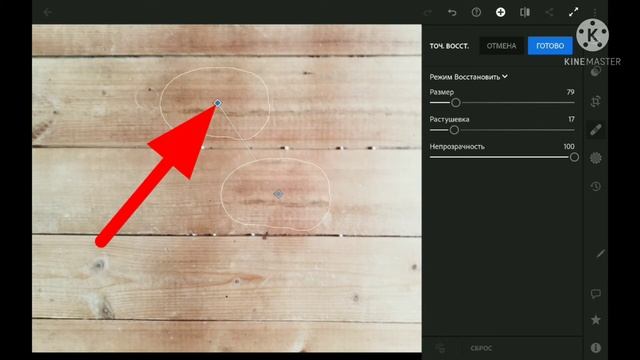Share the photo
Viewport: 640px width, 360px height.
click(x=549, y=12)
